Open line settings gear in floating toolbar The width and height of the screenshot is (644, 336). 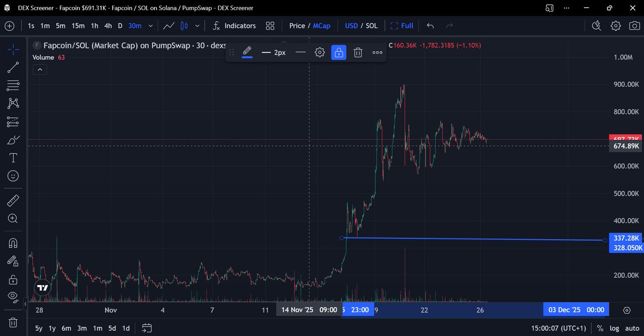point(319,53)
